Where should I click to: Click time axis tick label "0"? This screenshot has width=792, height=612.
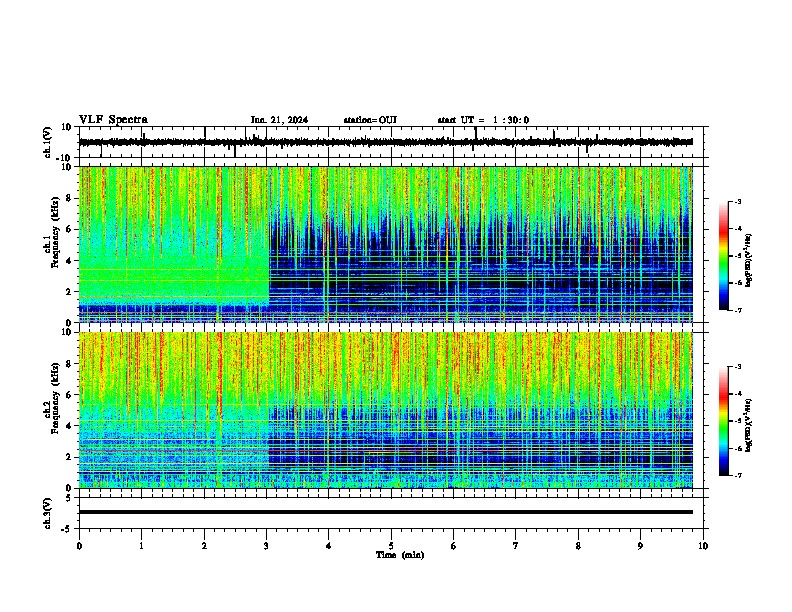[x=79, y=546]
